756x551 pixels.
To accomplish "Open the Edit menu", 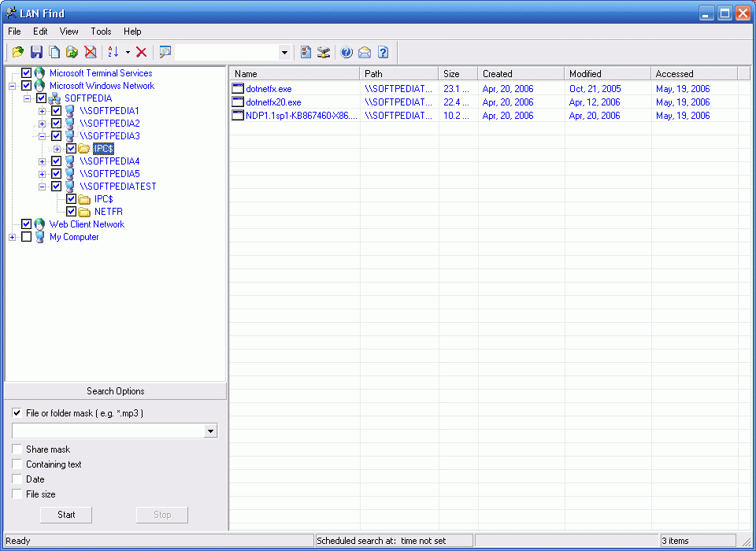I will tap(40, 31).
